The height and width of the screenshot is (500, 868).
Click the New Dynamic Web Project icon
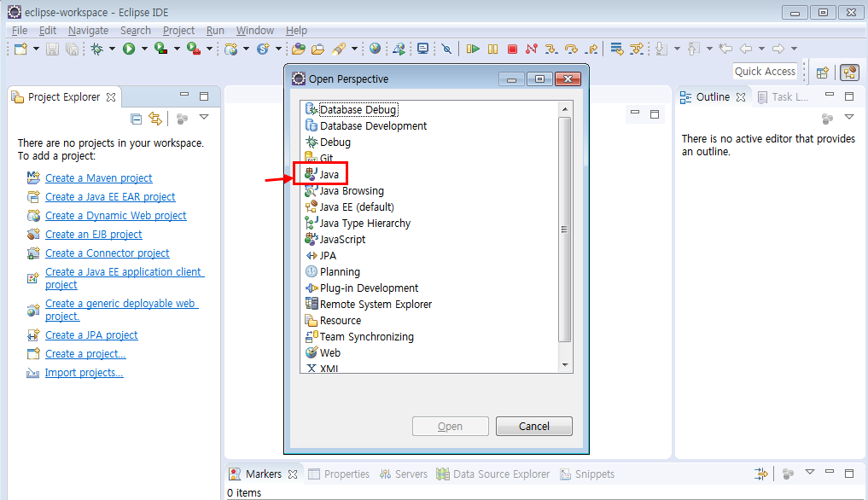[230, 49]
